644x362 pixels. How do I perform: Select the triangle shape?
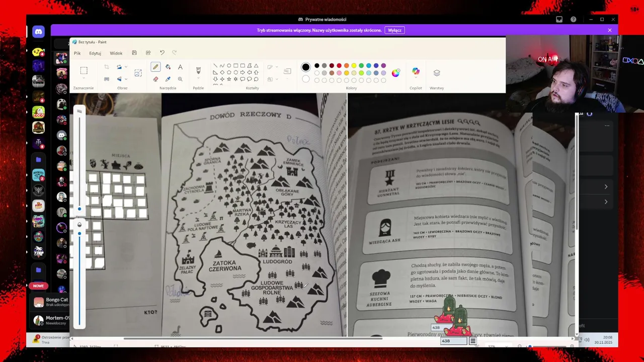pos(256,65)
